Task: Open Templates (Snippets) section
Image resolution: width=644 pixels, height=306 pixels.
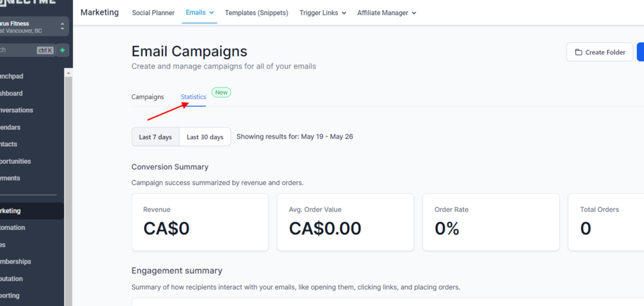Action: click(x=257, y=13)
